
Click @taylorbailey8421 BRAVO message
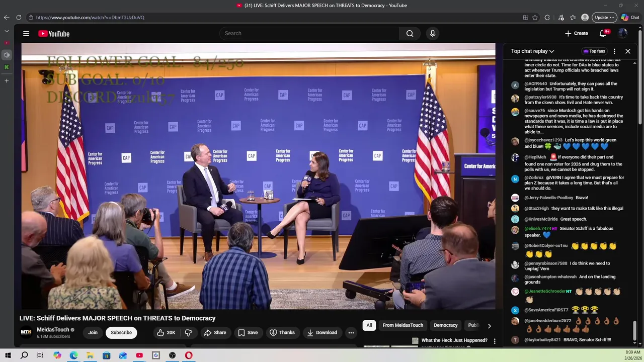pyautogui.click(x=587, y=340)
